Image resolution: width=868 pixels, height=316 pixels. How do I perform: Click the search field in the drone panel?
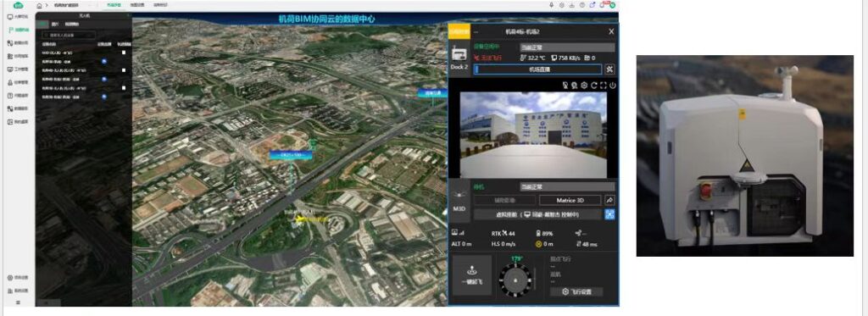[70, 35]
